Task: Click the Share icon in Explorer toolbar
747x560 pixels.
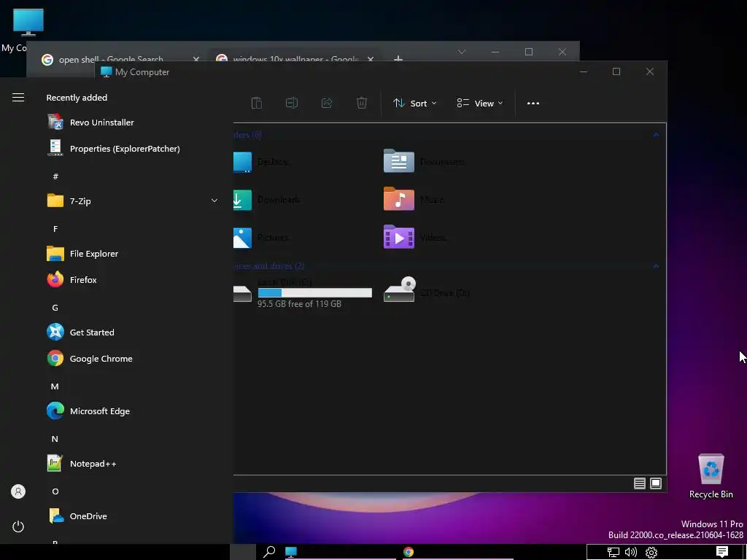Action: click(x=327, y=103)
